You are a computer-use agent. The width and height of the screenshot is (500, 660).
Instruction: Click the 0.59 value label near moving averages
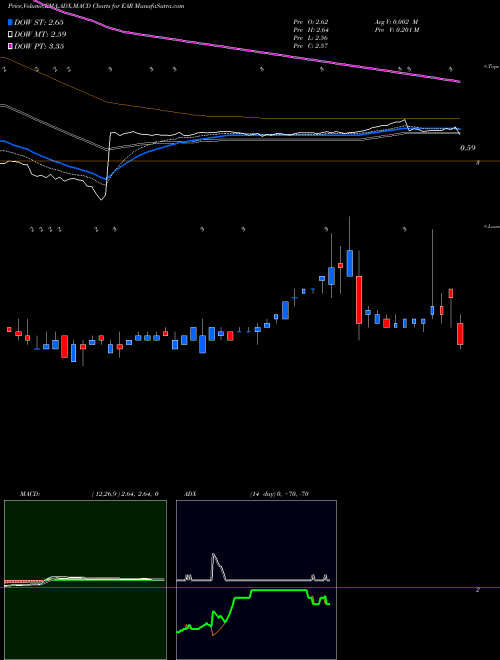point(467,148)
